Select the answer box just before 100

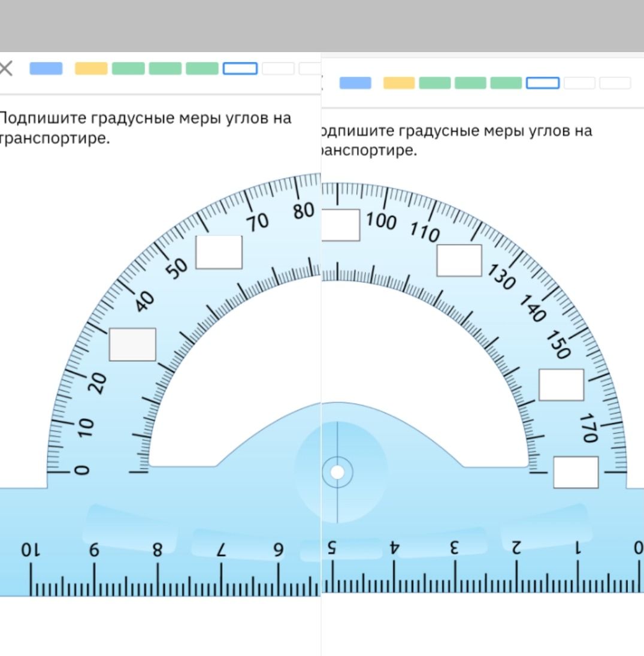coord(341,225)
